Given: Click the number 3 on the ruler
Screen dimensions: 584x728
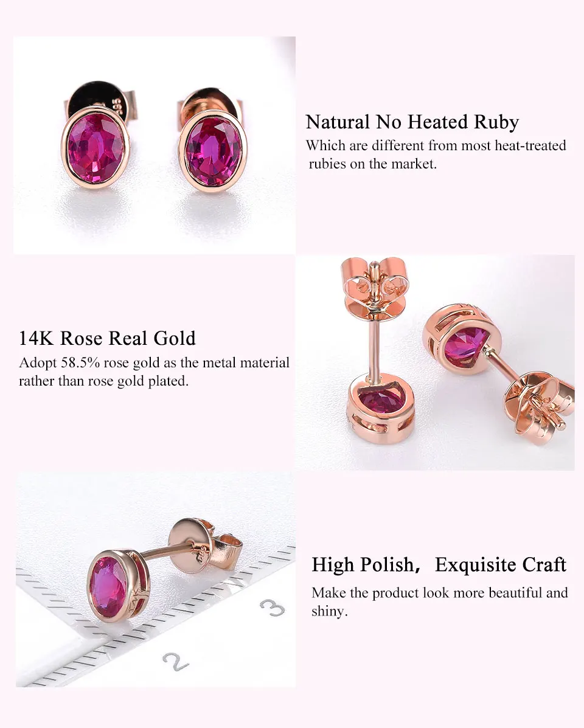Looking at the screenshot, I should (x=272, y=608).
